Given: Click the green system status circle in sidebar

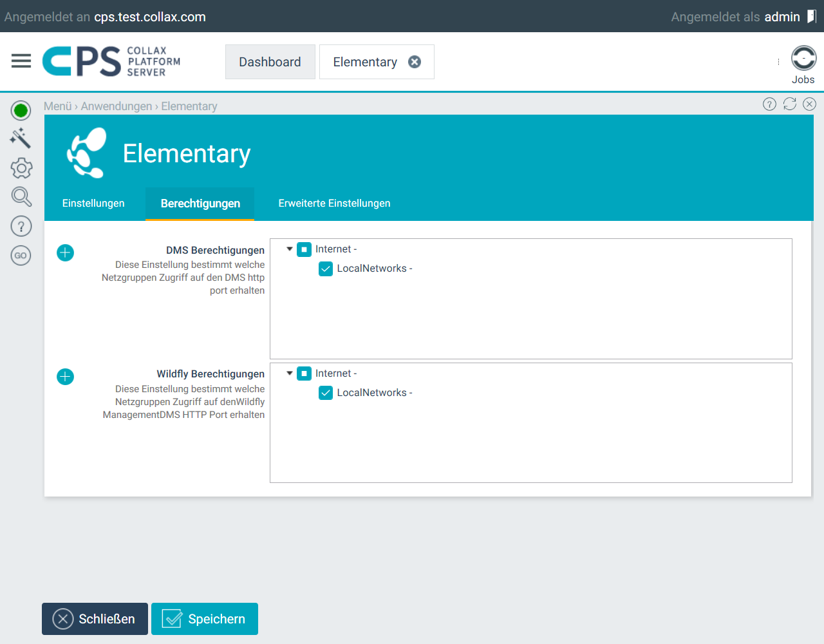Looking at the screenshot, I should (21, 111).
